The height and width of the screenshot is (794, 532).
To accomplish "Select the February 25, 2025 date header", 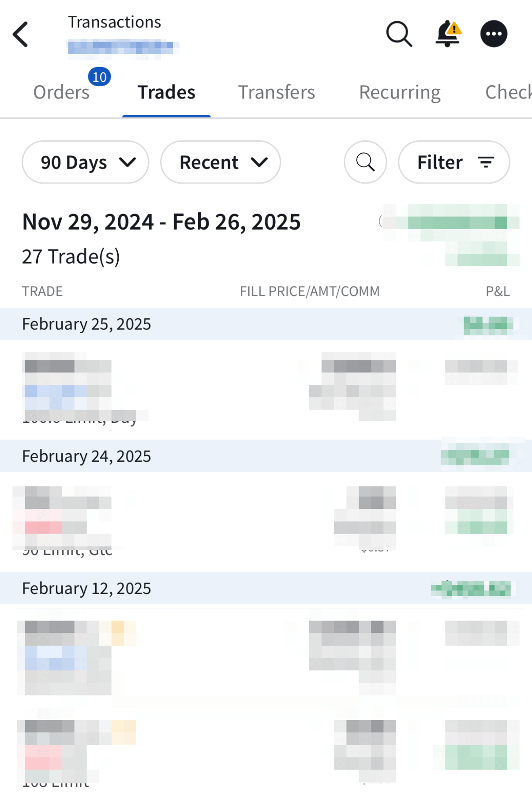I will coord(86,324).
